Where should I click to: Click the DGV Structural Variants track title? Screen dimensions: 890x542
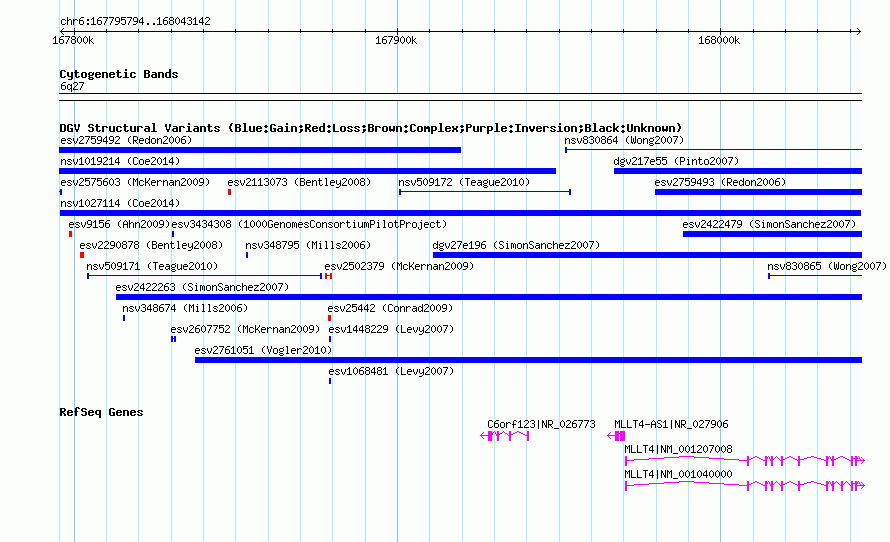pyautogui.click(x=371, y=128)
